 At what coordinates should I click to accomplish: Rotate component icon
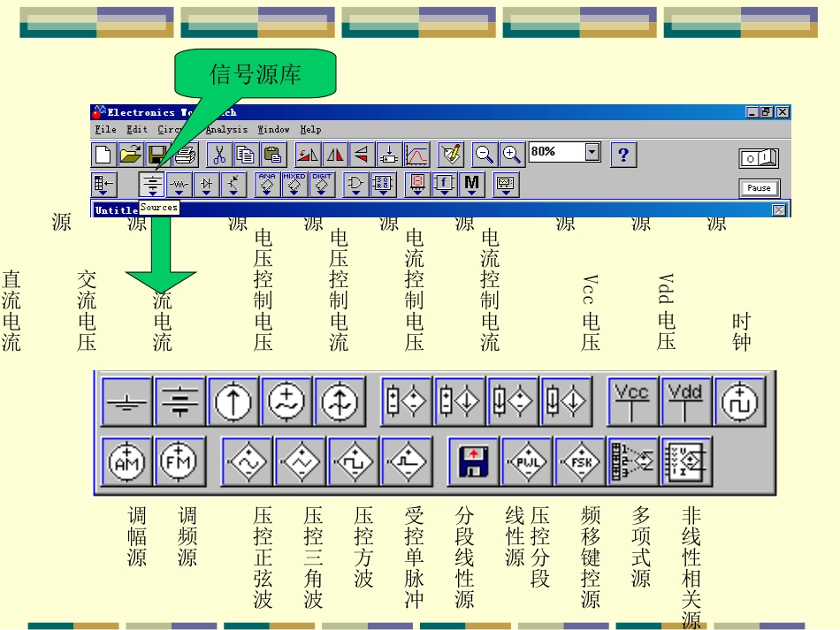(308, 156)
